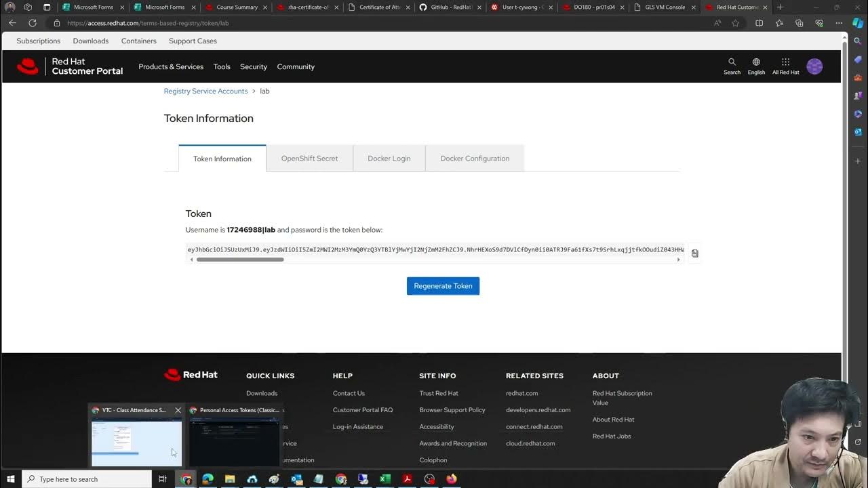Switch to the Docker Configuration tab
Screen dimensions: 868x488
475,158
